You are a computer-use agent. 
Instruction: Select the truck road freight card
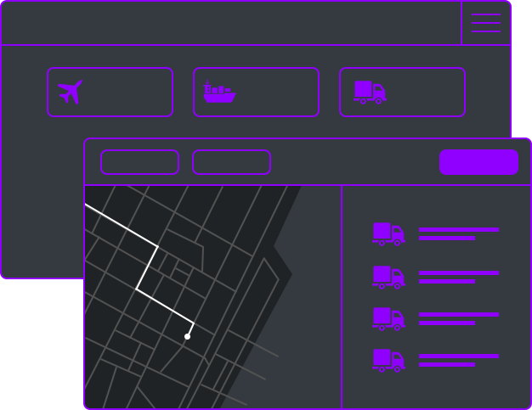[x=402, y=93]
